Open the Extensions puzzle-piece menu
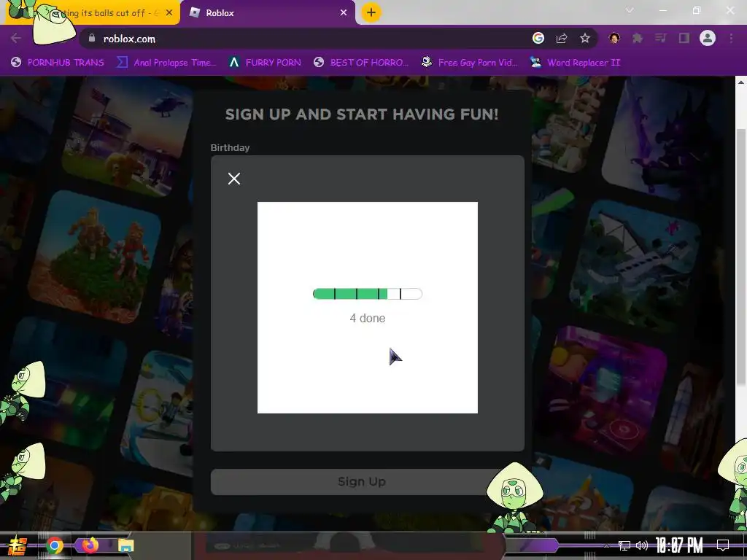 pos(638,38)
